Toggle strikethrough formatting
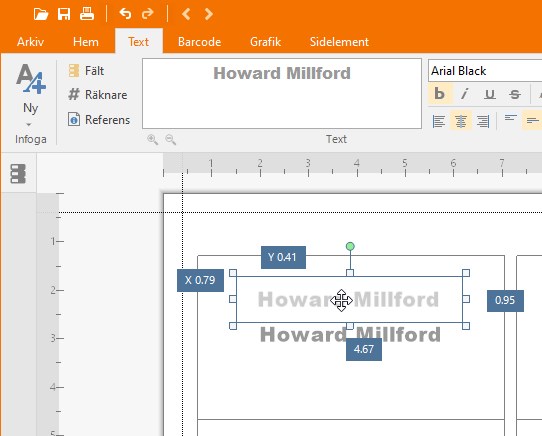The image size is (542, 436). (x=515, y=94)
